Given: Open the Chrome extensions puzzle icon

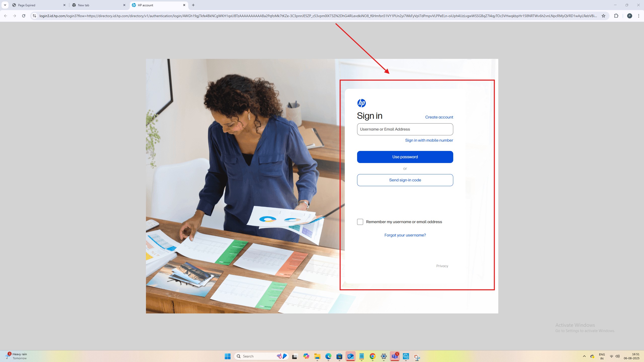Looking at the screenshot, I should coord(616,16).
